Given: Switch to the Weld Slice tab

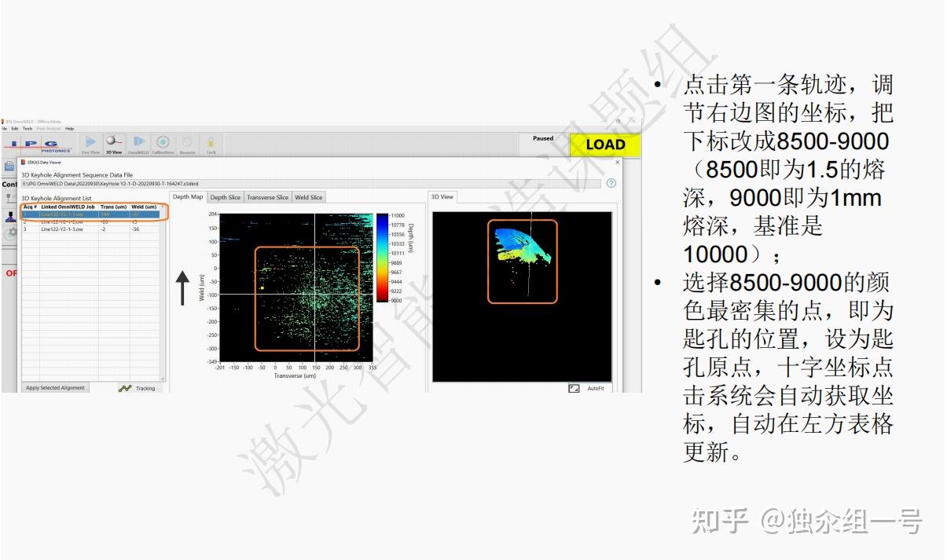Looking at the screenshot, I should (308, 197).
